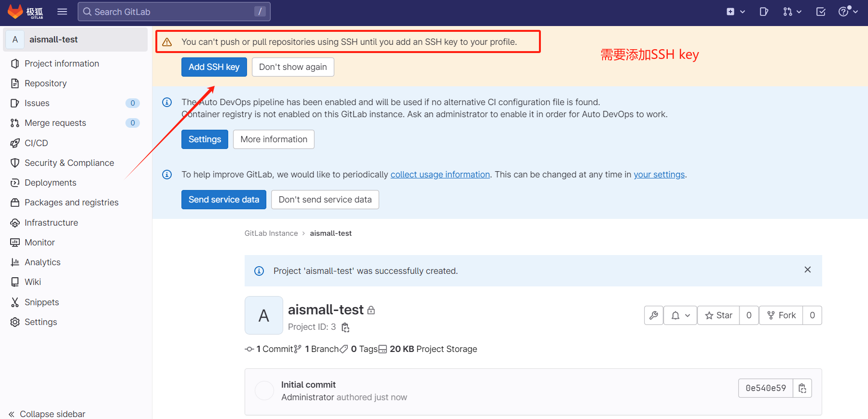868x419 pixels.
Task: Click the Issues count badge 0
Action: (133, 103)
